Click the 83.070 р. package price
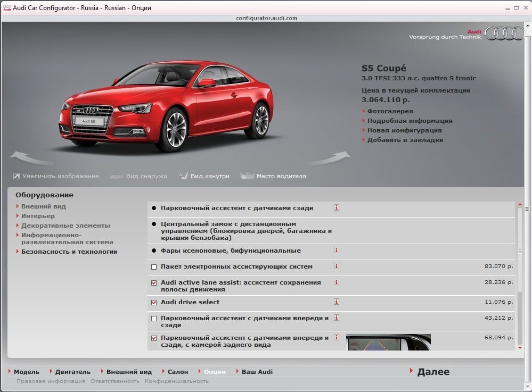The height and width of the screenshot is (392, 532). pos(499,266)
